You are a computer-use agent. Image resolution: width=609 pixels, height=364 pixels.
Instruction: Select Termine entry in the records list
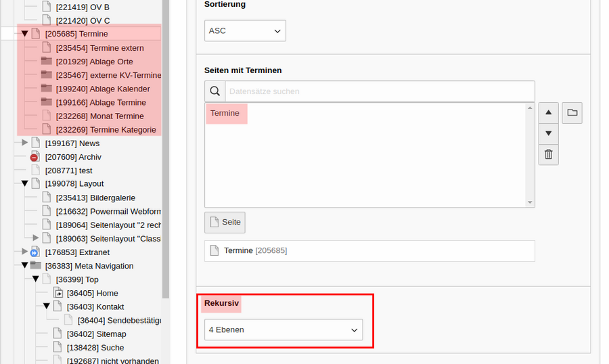coord(225,113)
